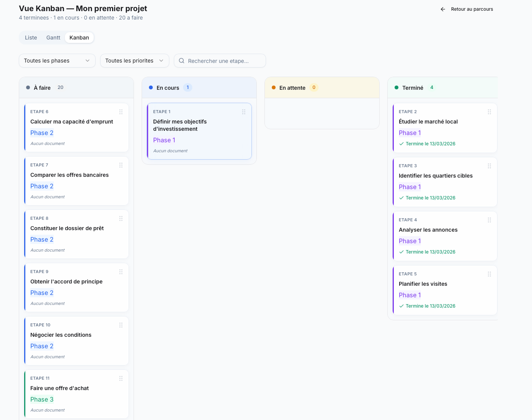Click the blue status dot on En cours header

[150, 87]
